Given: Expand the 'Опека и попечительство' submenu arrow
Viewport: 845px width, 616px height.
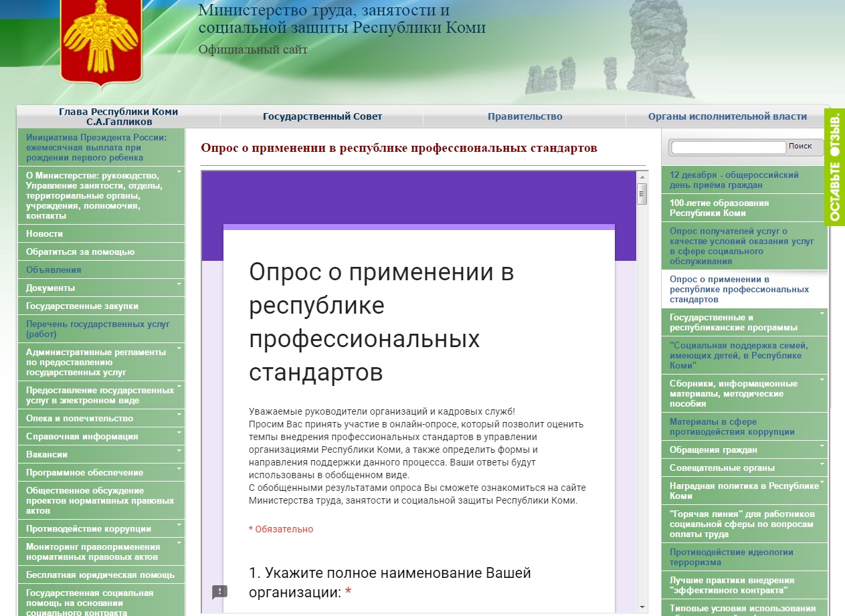Looking at the screenshot, I should click(179, 415).
